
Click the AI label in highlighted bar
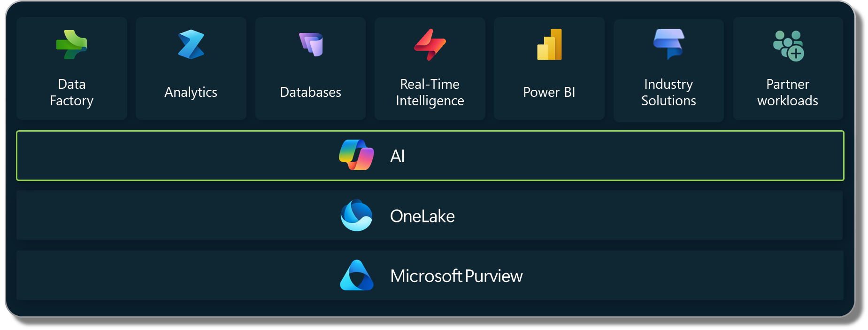(398, 156)
